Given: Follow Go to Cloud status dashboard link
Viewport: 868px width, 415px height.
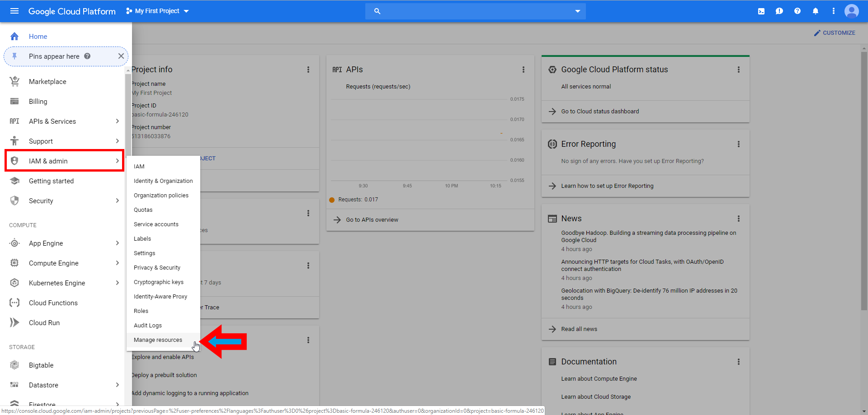Looking at the screenshot, I should (x=600, y=112).
